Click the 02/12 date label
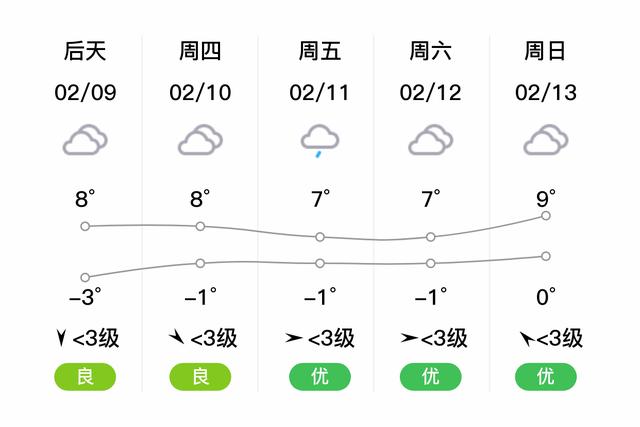The width and height of the screenshot is (640, 427). [431, 93]
